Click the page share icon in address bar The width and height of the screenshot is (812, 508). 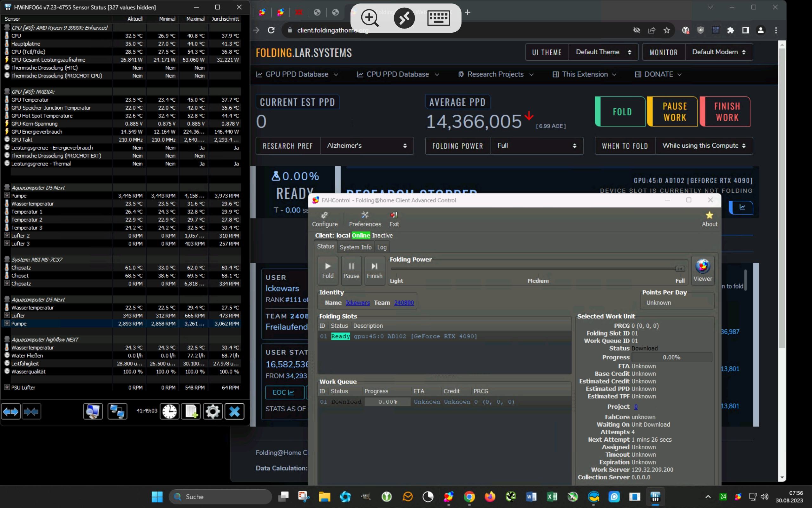coord(652,30)
